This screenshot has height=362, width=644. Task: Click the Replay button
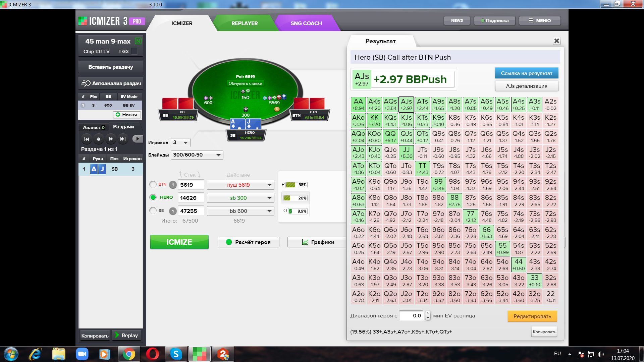click(x=126, y=335)
